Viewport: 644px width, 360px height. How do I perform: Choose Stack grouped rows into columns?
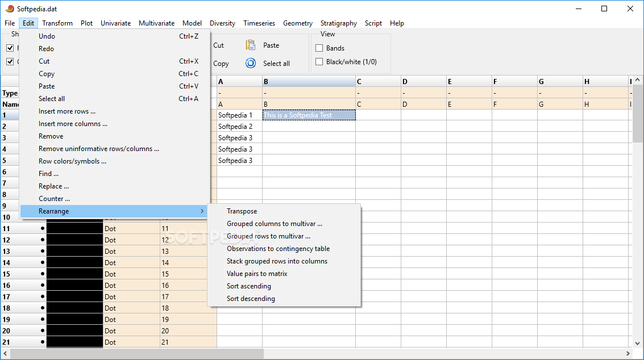pos(284,261)
